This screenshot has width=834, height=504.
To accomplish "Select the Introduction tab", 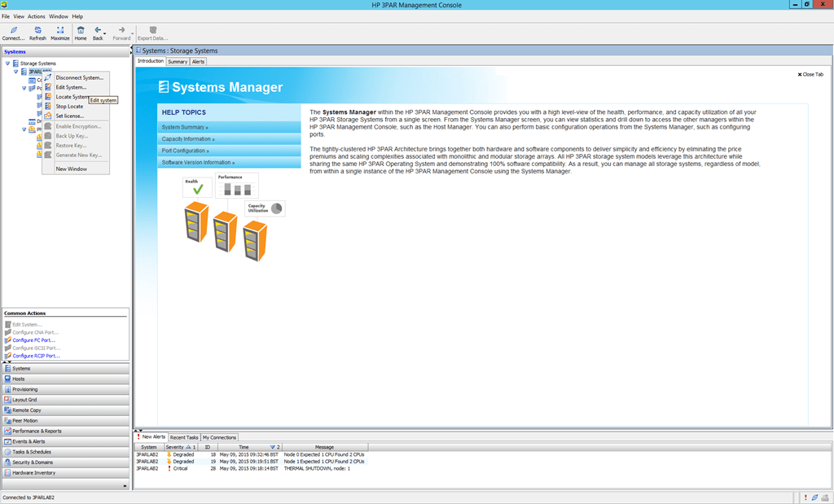I will coord(151,61).
